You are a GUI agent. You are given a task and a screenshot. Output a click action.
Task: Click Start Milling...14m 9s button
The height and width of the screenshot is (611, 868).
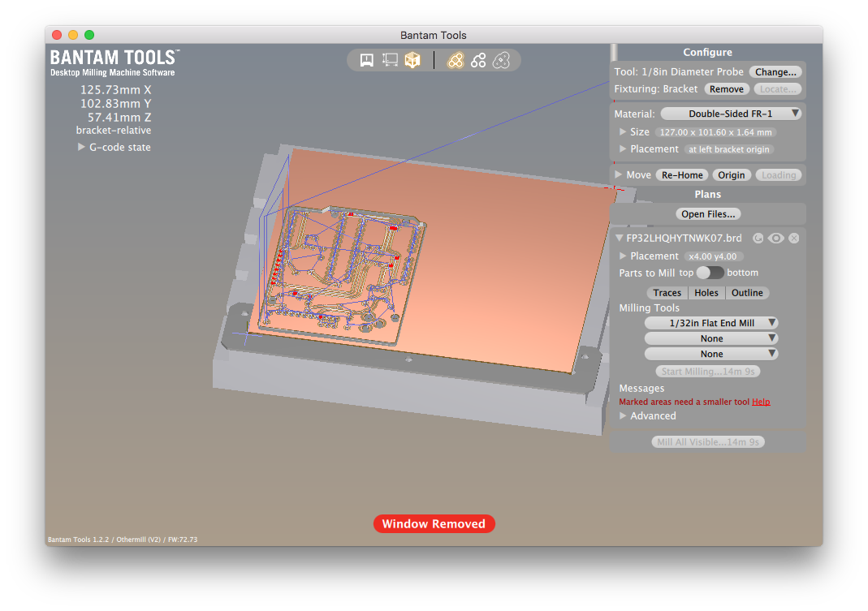pos(707,372)
